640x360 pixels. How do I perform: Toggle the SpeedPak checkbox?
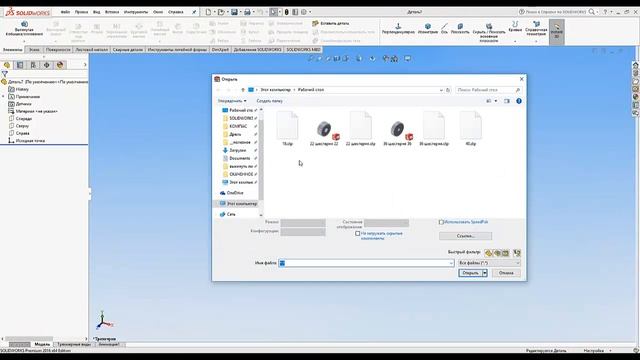(x=441, y=222)
